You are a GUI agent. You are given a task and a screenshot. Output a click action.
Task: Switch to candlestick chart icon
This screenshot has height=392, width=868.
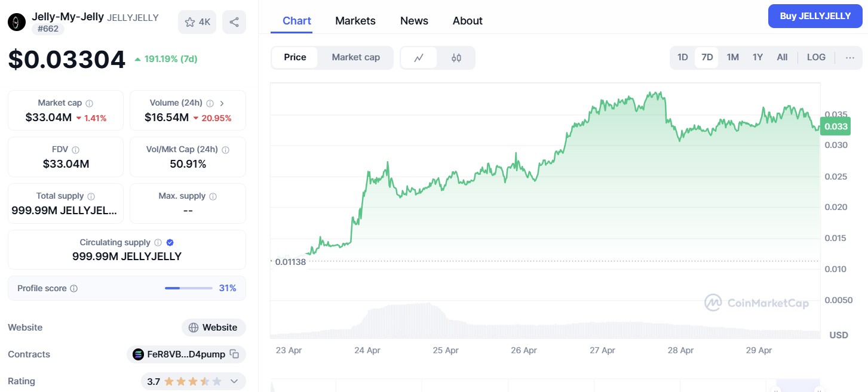(x=456, y=58)
